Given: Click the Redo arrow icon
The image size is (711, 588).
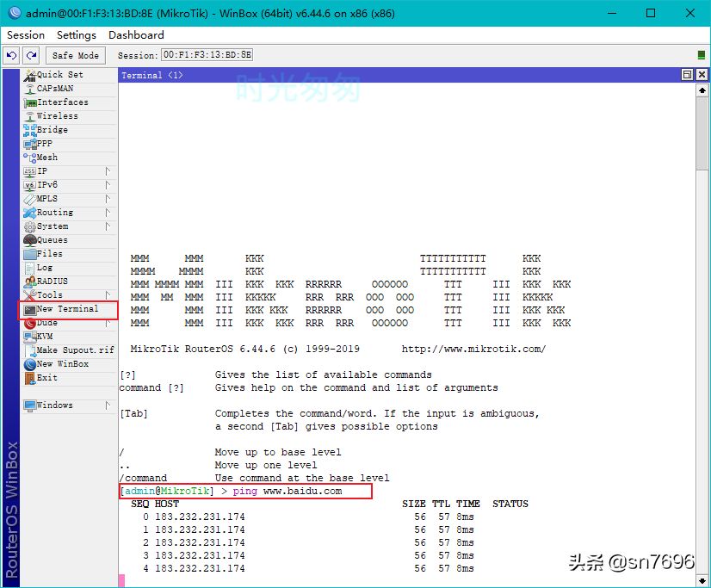Looking at the screenshot, I should tap(31, 55).
